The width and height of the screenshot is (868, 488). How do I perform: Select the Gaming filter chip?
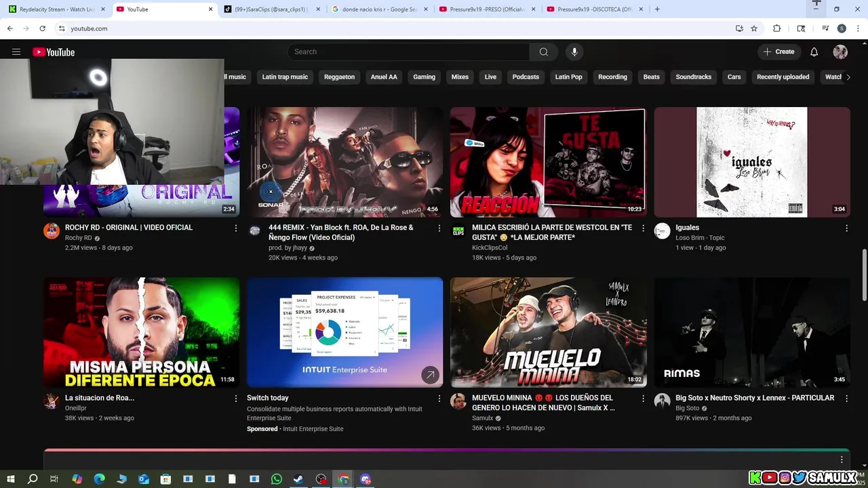point(425,77)
